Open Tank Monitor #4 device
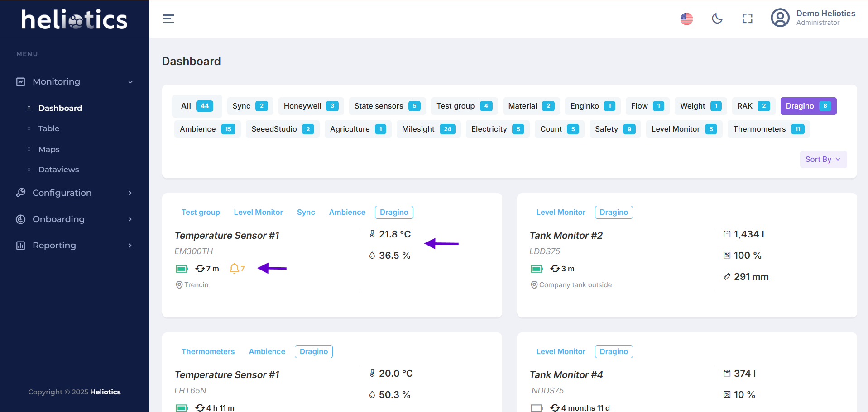The image size is (868, 412). 566,375
